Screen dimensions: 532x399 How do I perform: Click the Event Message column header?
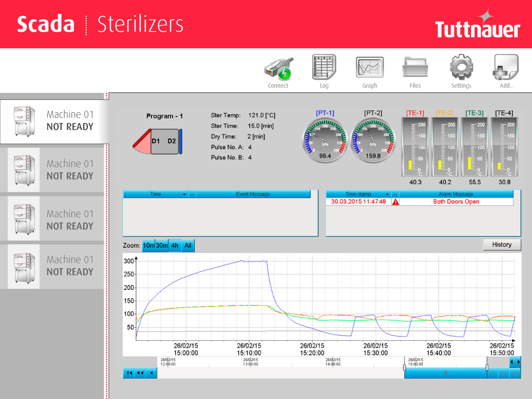coord(253,194)
